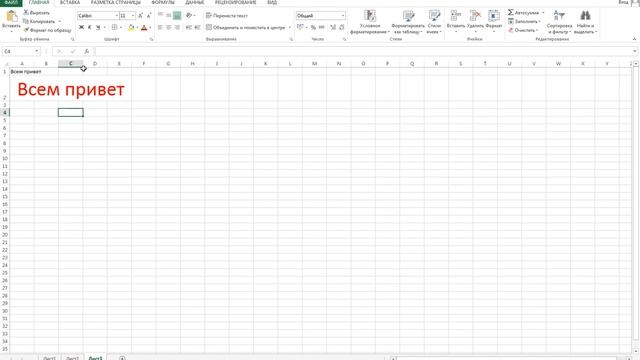Screen dimensions: 640x360
Task: Click the Вставить paste icon in clipboard group
Action: (x=11, y=16)
